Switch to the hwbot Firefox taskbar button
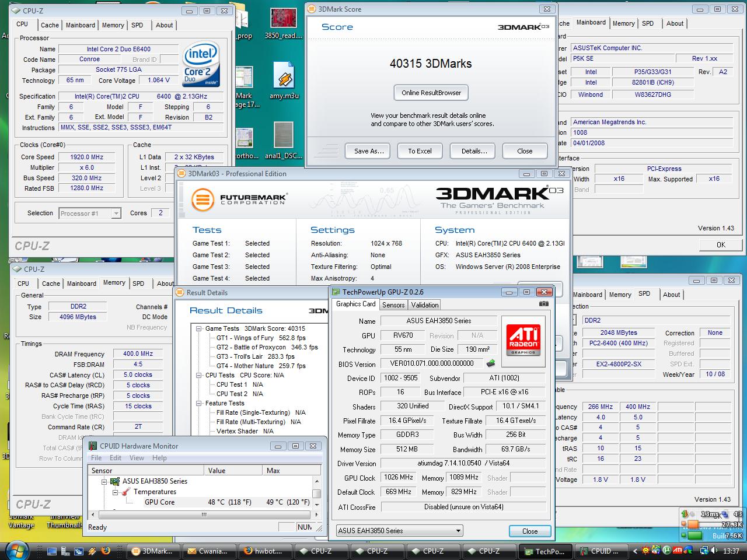Viewport: 747px width, 560px height. [x=264, y=551]
